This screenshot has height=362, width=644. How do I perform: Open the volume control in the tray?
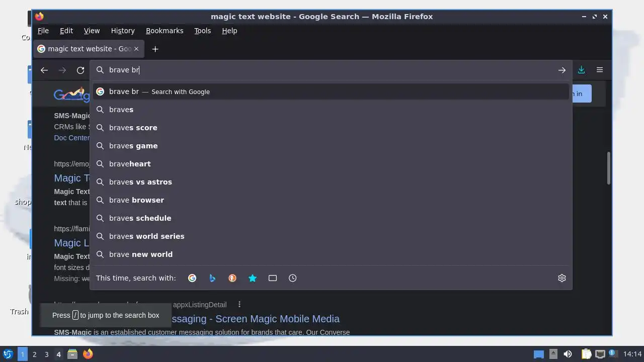(568, 354)
